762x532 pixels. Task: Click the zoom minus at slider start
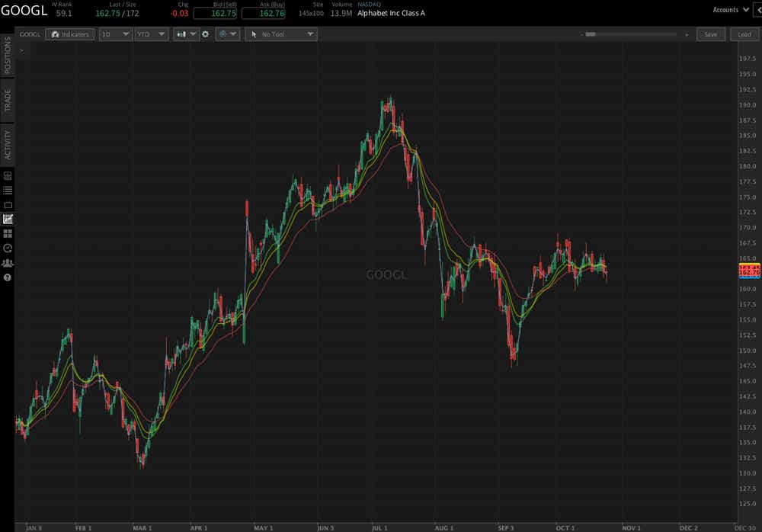coord(581,34)
